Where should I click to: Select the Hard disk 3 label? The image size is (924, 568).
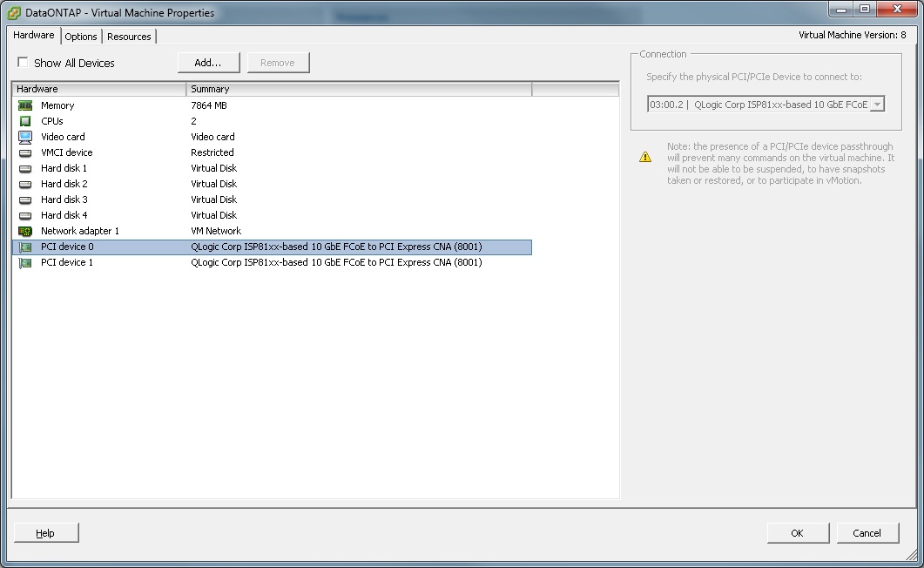tap(64, 199)
